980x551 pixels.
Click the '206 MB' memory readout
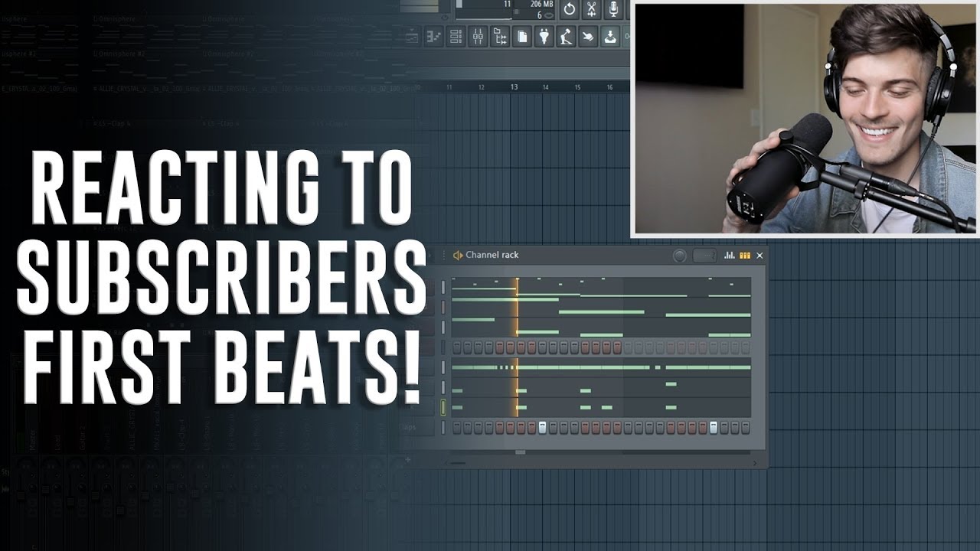542,5
